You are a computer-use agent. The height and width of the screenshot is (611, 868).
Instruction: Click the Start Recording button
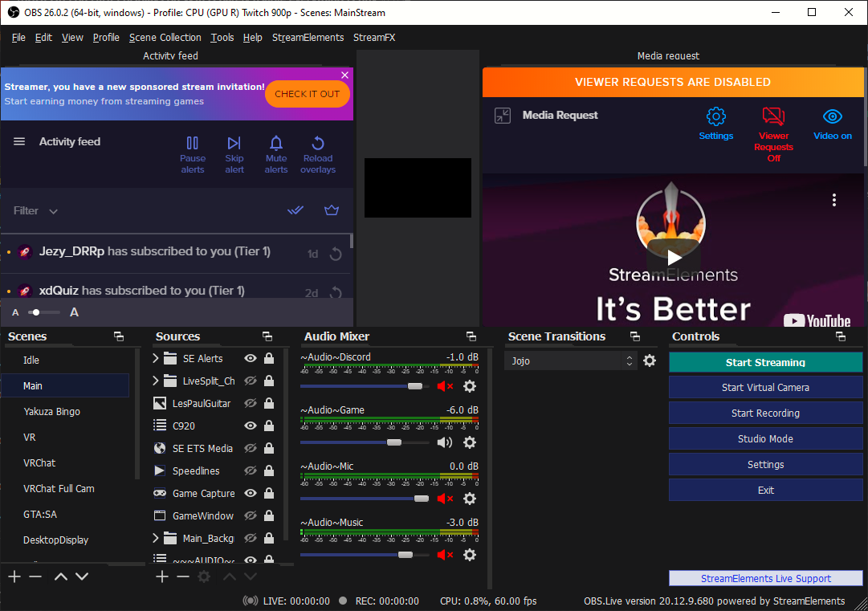[765, 413]
